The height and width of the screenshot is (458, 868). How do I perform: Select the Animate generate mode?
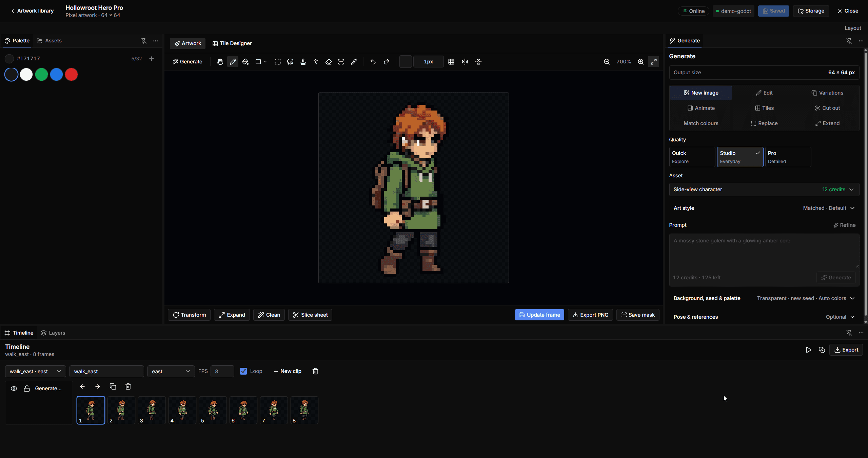tap(701, 108)
